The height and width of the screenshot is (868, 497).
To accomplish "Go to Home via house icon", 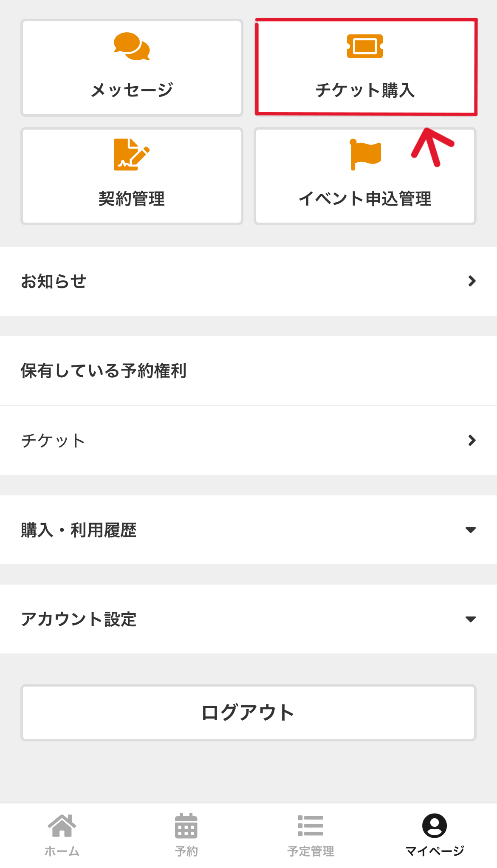I will coord(62,826).
